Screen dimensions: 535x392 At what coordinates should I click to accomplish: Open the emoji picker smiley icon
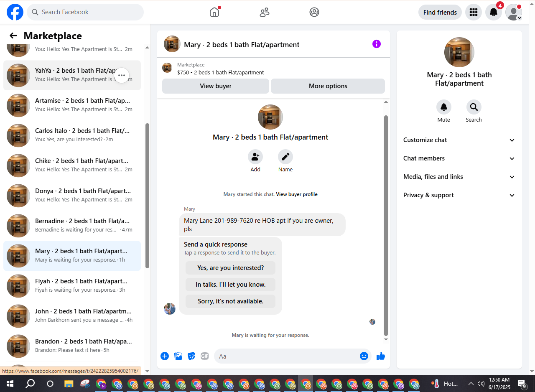pyautogui.click(x=364, y=356)
